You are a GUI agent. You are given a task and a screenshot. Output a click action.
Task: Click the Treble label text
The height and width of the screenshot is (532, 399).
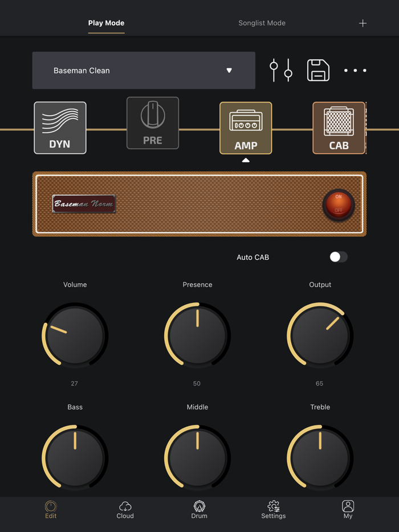pos(320,407)
